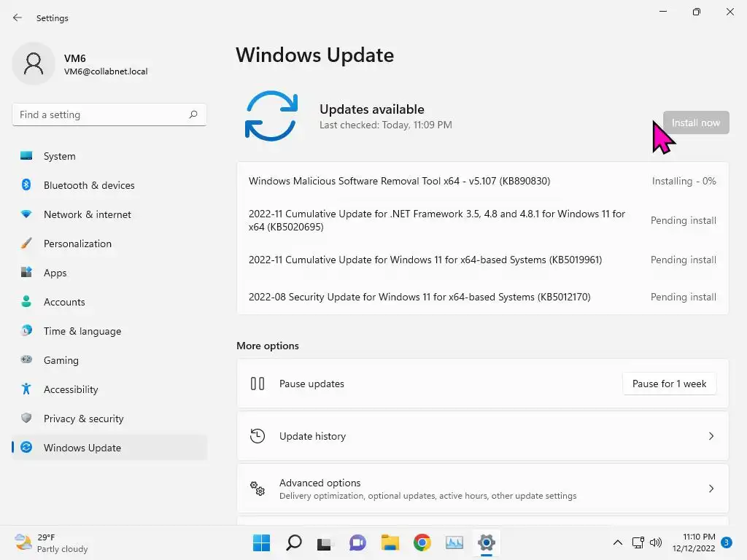Open the Chat app on taskbar
Screen dimensions: 747x560
pos(357,542)
